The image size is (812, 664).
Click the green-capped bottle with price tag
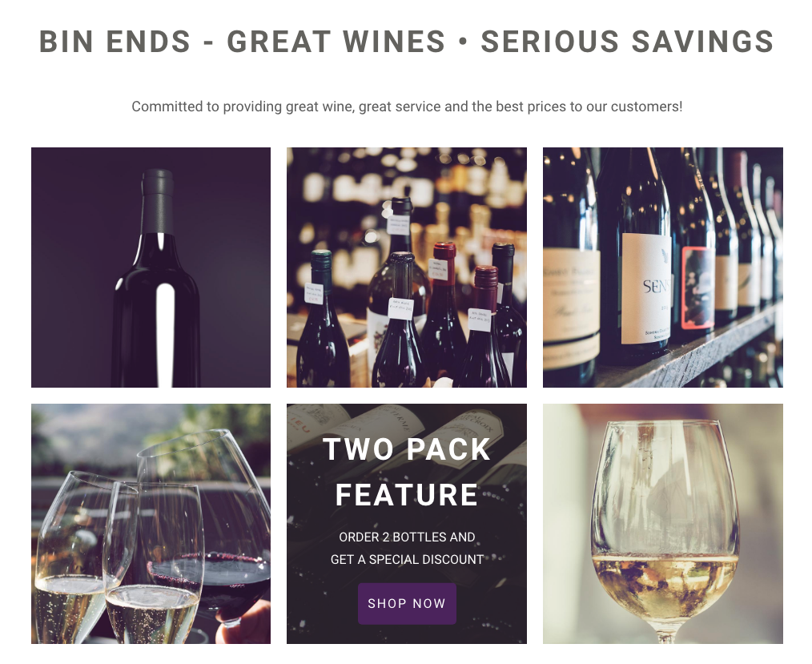click(x=320, y=316)
